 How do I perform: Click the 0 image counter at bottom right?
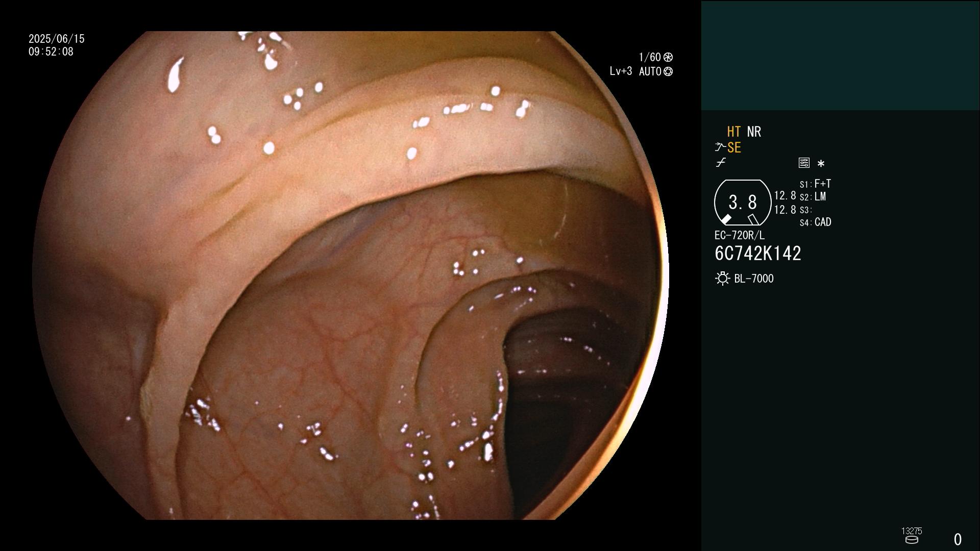(x=958, y=539)
